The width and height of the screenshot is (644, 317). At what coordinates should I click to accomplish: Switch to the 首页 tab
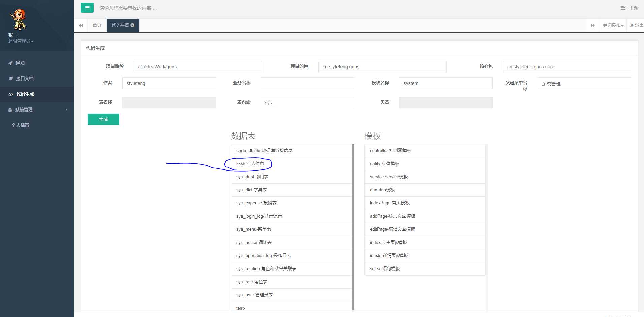point(97,25)
